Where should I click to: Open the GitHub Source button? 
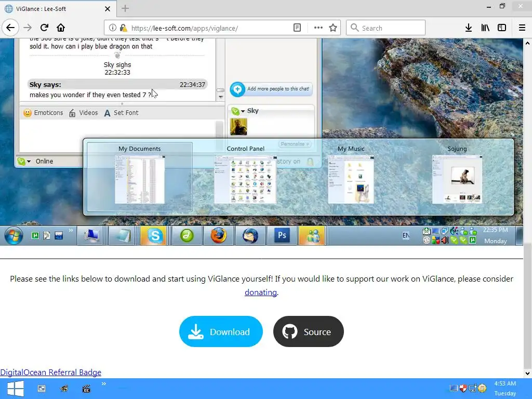point(309,331)
